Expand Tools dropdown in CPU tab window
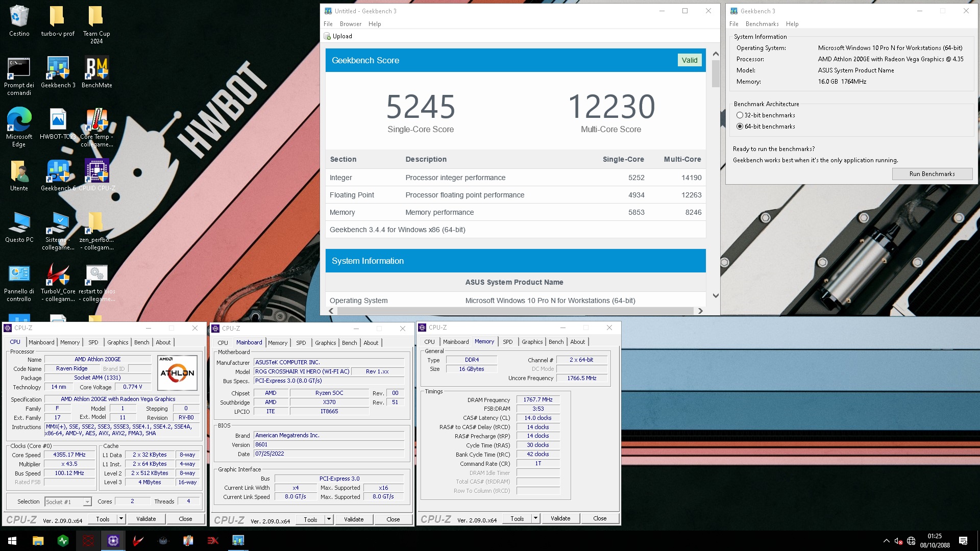The height and width of the screenshot is (551, 980). pos(121,519)
